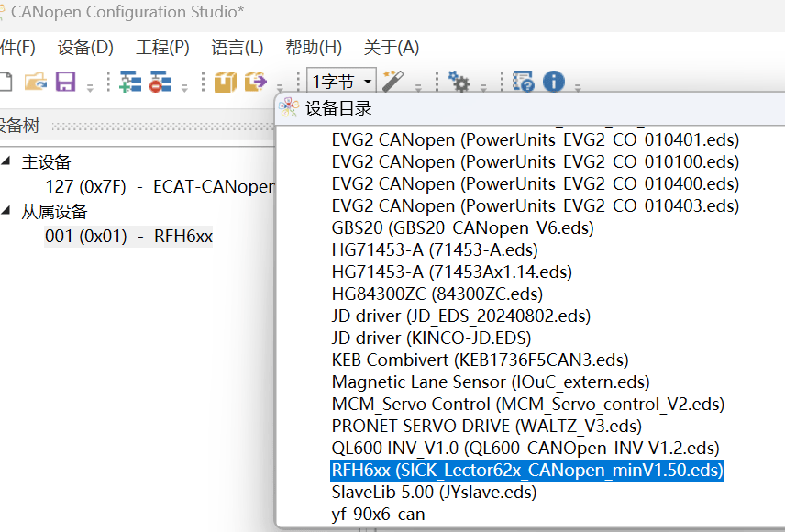
Task: Open toolbar overflow arrow after info icon
Action: tap(578, 88)
